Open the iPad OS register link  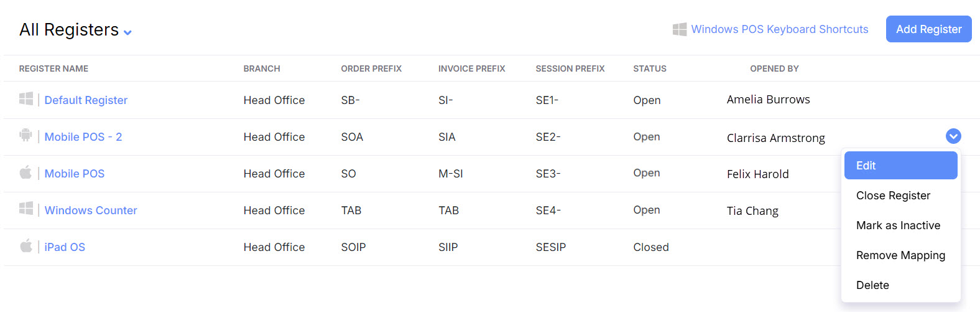(x=65, y=247)
